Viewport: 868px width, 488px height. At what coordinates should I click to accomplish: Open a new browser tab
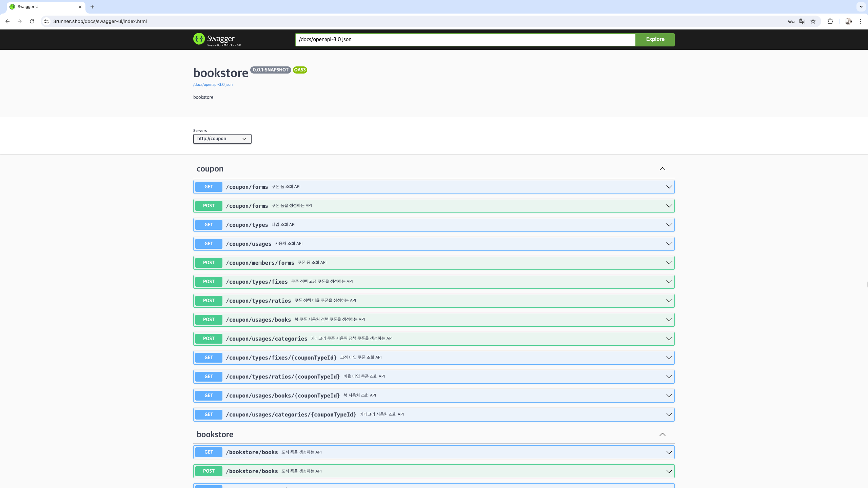tap(92, 7)
